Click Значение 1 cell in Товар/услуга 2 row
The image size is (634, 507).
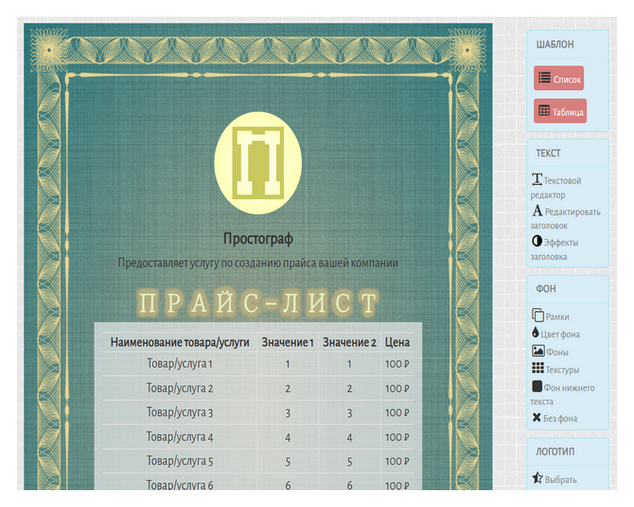[x=287, y=389]
